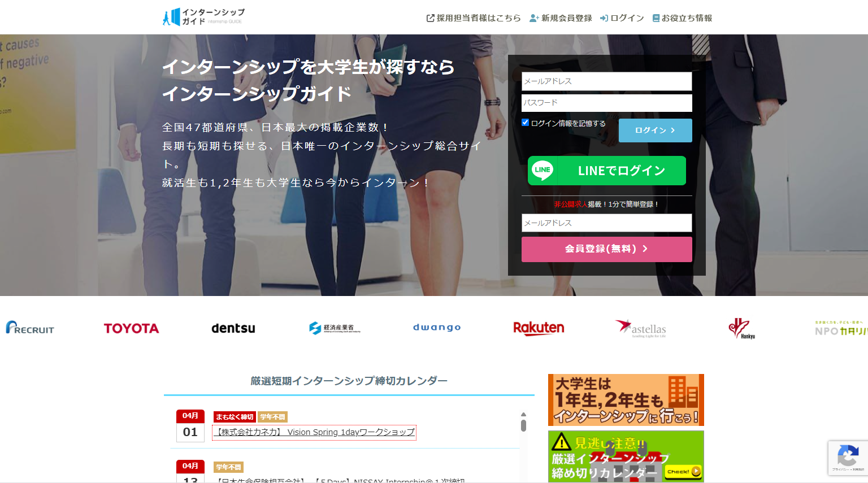Click the astellas company logo
The width and height of the screenshot is (868, 483).
click(640, 328)
